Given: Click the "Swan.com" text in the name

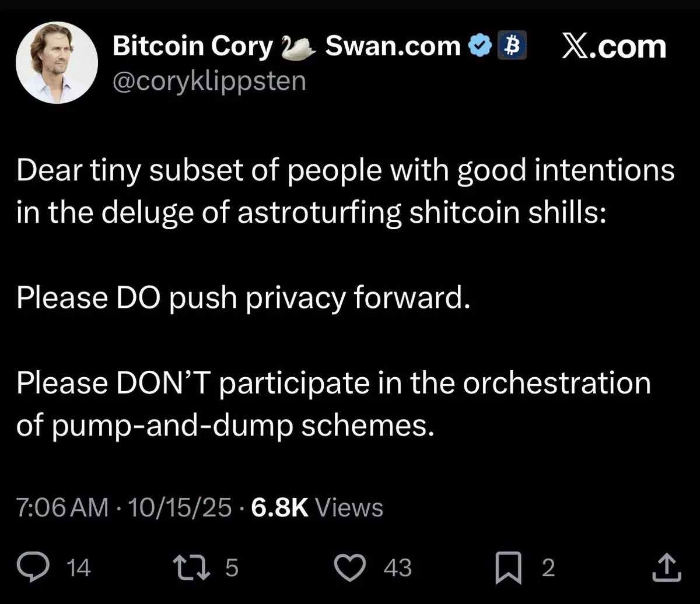Looking at the screenshot, I should tap(393, 47).
